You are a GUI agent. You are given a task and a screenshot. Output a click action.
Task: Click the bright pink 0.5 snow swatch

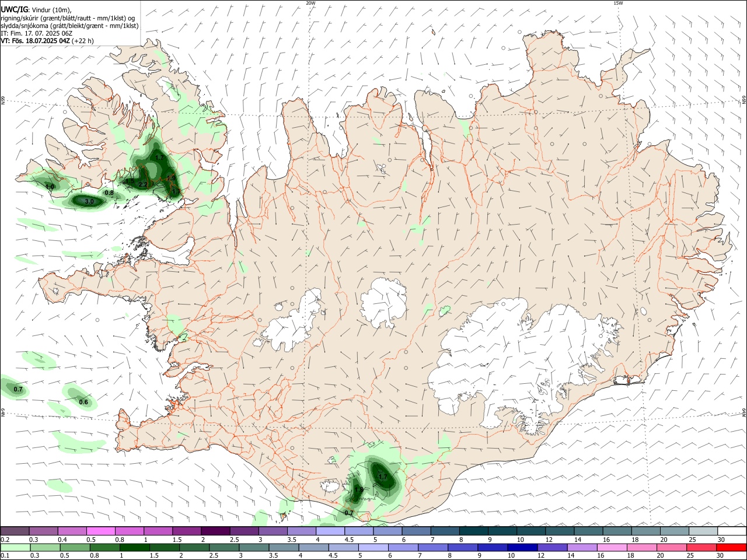click(100, 531)
